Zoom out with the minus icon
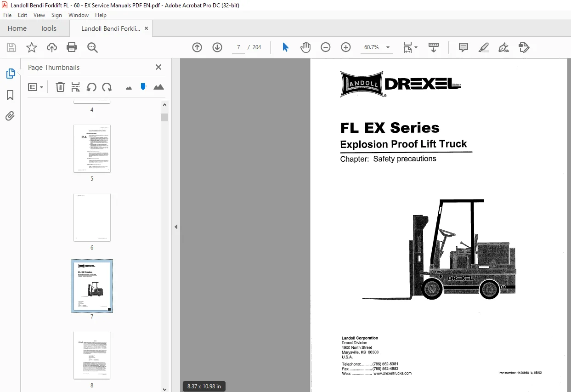 (x=326, y=47)
